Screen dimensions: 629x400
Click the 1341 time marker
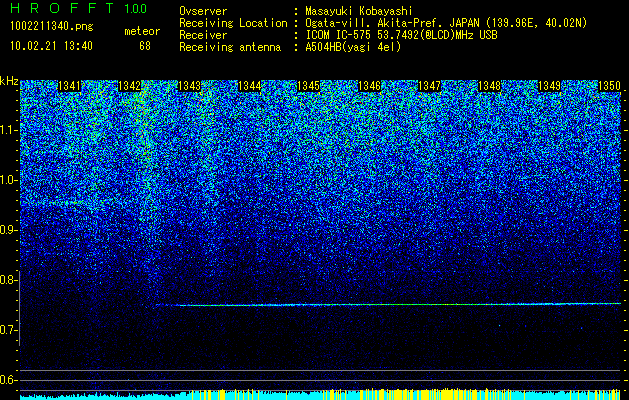[x=70, y=86]
